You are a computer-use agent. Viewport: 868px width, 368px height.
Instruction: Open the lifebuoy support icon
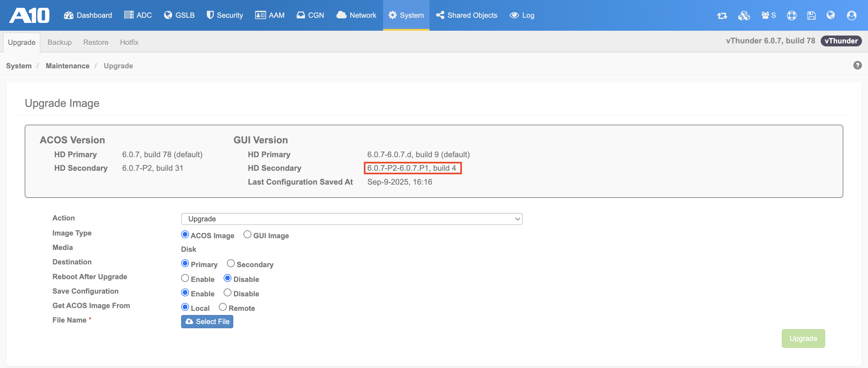tap(791, 15)
